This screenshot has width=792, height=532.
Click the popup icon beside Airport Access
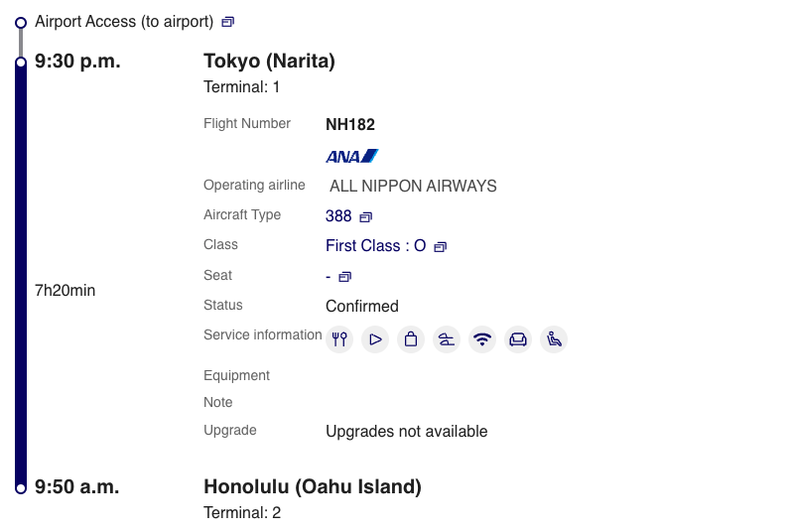point(228,22)
